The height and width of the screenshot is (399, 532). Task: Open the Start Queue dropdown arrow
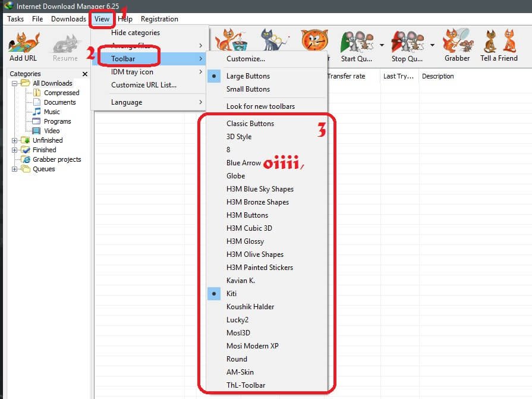(x=382, y=45)
